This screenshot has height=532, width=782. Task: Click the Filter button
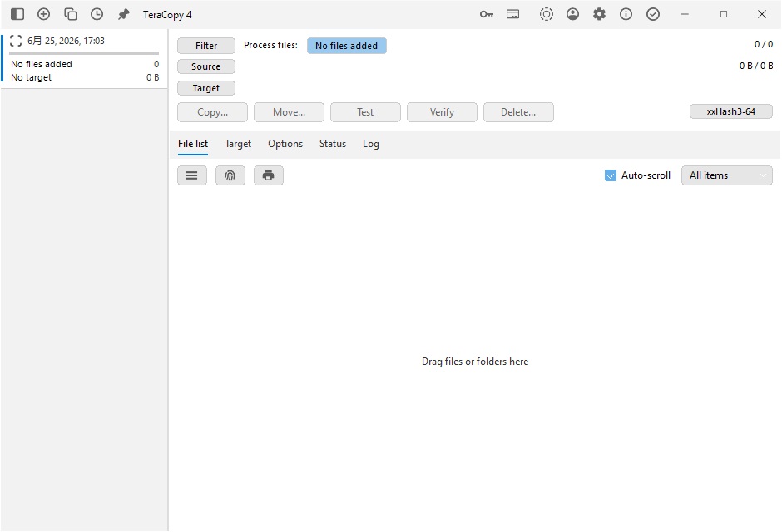click(206, 46)
